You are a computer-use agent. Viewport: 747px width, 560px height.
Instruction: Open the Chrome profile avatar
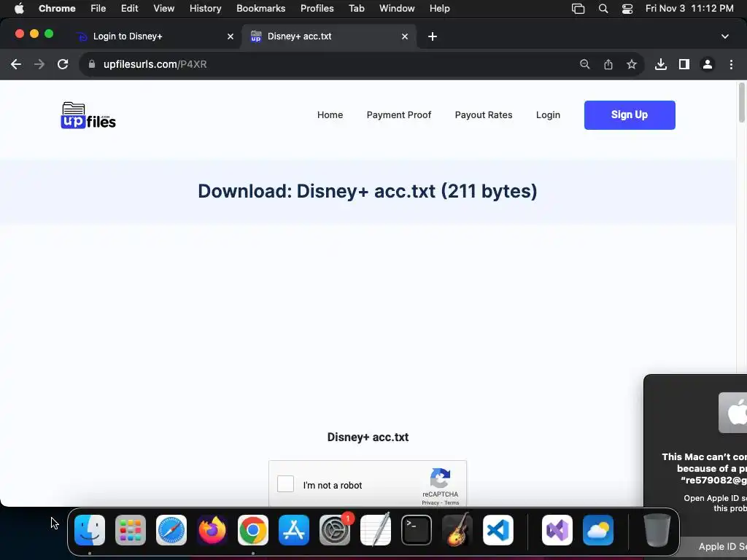click(708, 64)
